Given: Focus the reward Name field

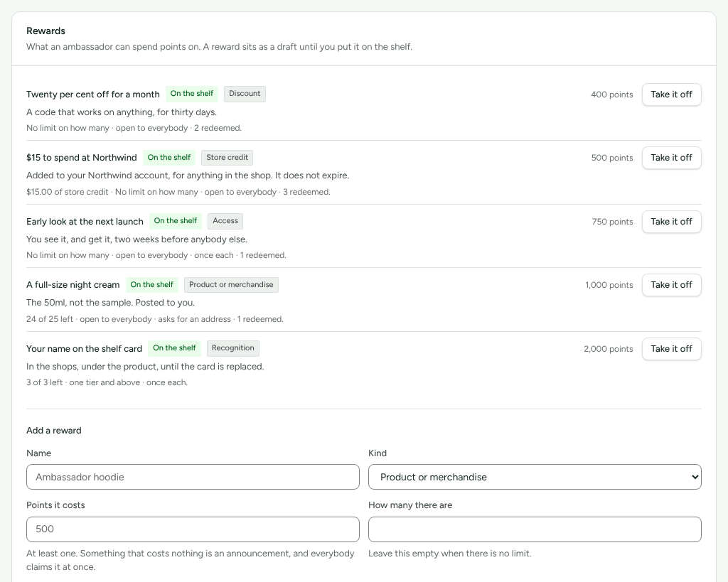Looking at the screenshot, I should click(x=193, y=477).
